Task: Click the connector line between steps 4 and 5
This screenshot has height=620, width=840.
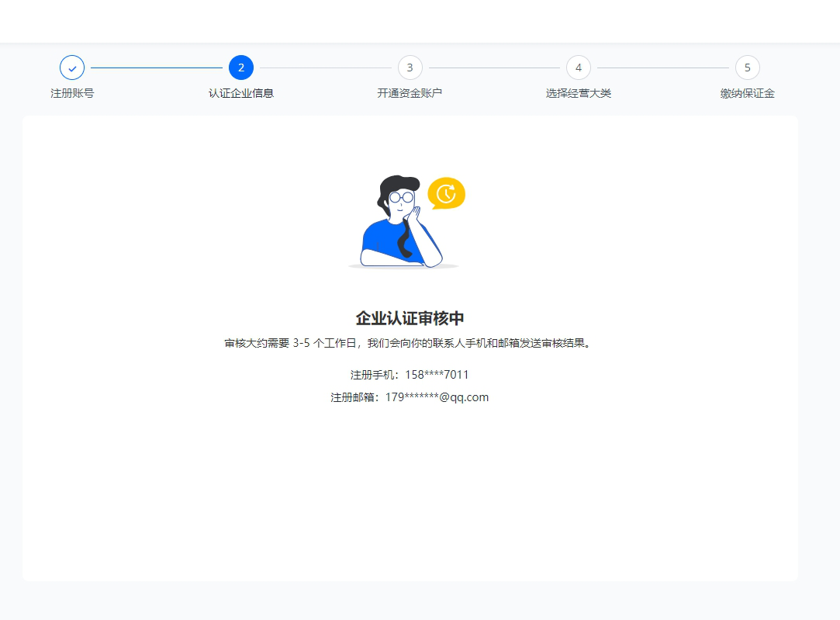Action: [662, 68]
